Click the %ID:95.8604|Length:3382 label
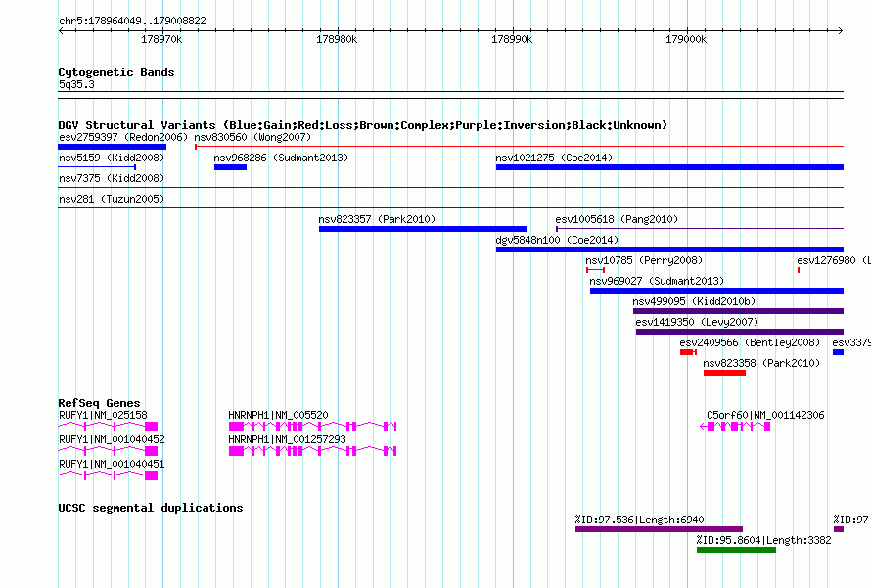 [x=763, y=540]
